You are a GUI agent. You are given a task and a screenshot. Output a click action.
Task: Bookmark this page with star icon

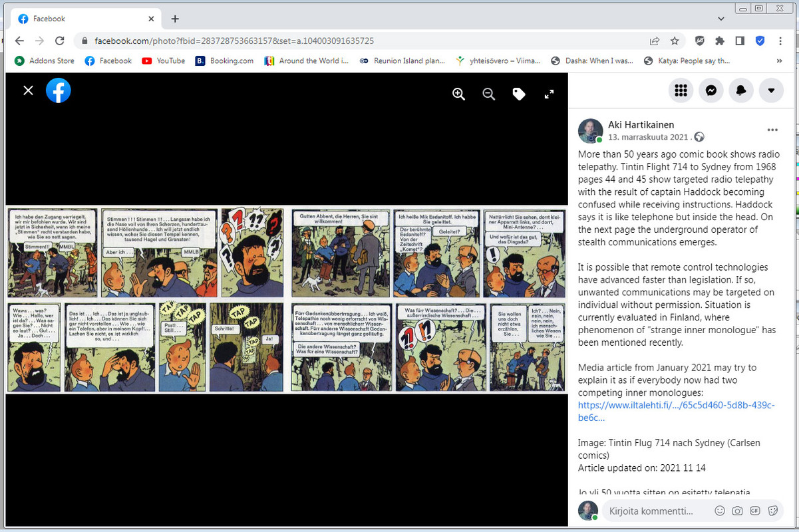[x=675, y=41]
